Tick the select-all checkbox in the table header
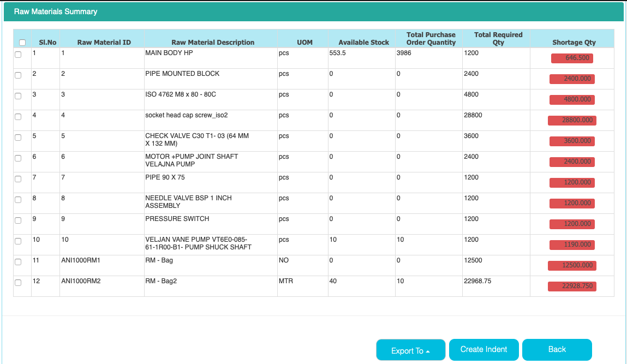Viewport: 627px width, 364px height. click(x=22, y=43)
